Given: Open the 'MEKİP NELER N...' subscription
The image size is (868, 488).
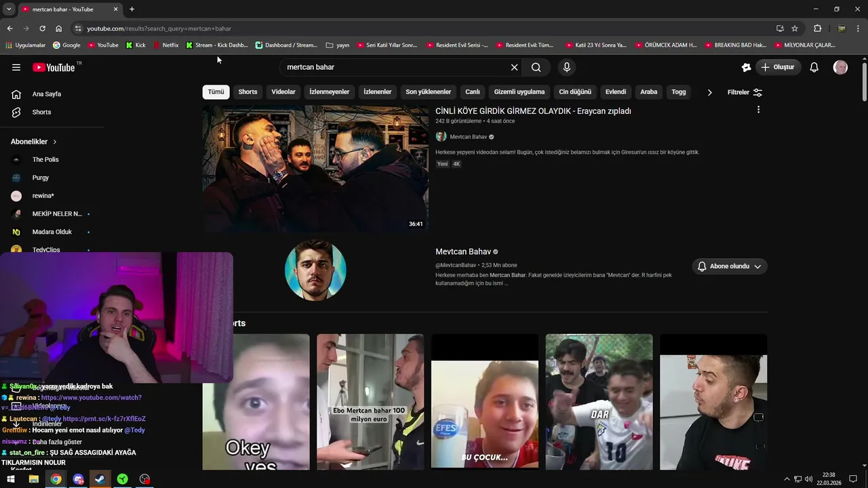Looking at the screenshot, I should [57, 213].
